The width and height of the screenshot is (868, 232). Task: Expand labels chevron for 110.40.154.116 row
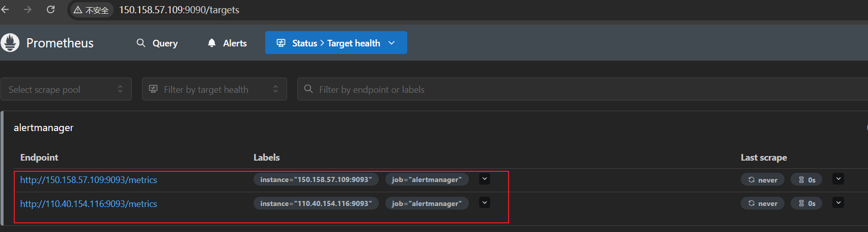tap(485, 203)
